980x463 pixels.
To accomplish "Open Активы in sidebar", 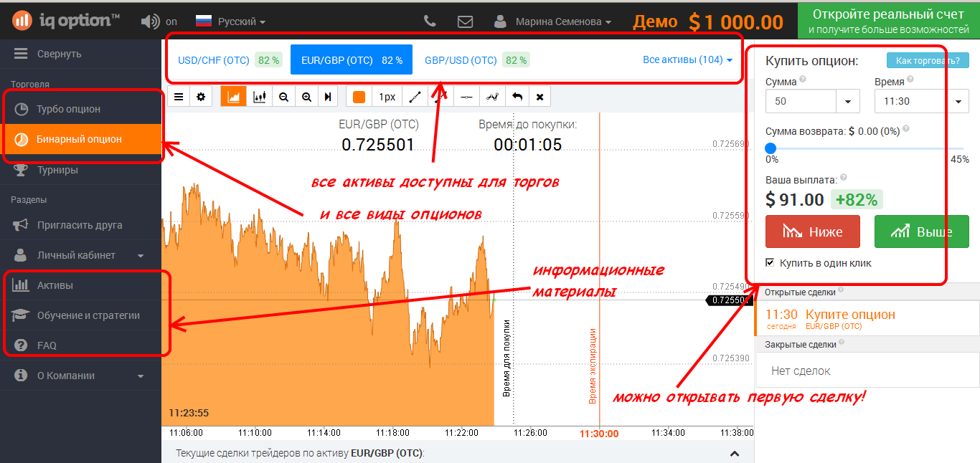I will pos(80,285).
